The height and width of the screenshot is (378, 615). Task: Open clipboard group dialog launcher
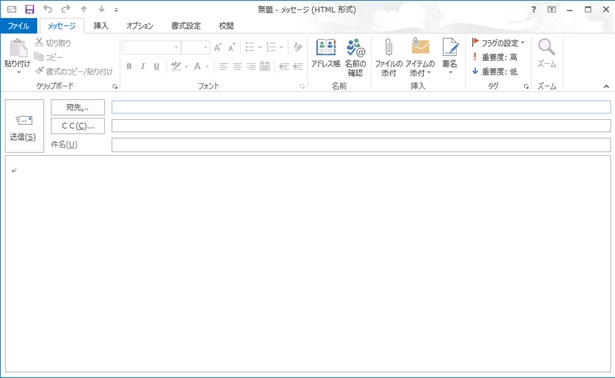(115, 87)
